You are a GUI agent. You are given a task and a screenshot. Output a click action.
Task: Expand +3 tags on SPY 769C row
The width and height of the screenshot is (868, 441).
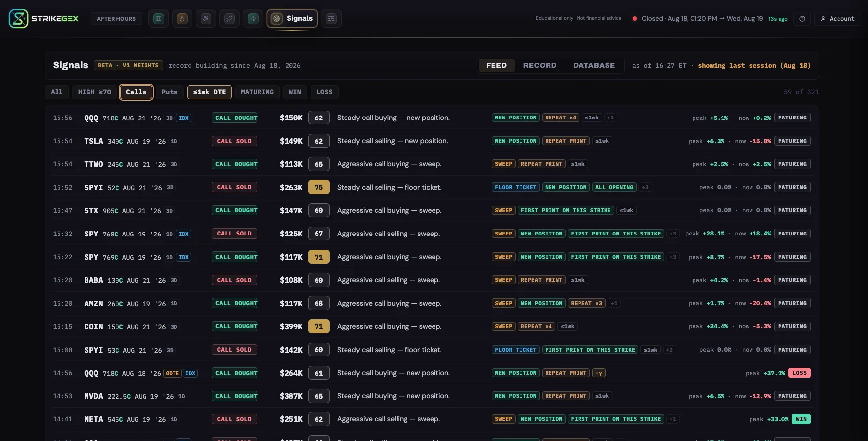[x=673, y=257]
